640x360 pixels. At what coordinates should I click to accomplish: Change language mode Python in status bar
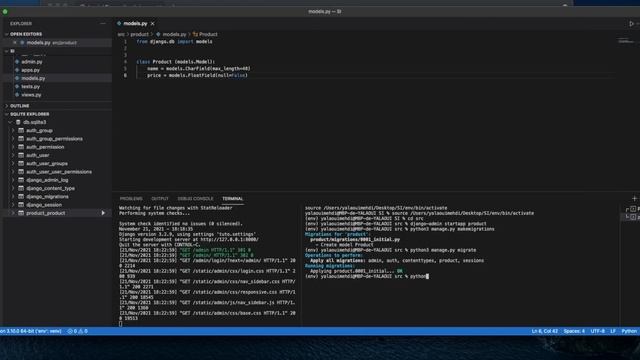point(629,331)
